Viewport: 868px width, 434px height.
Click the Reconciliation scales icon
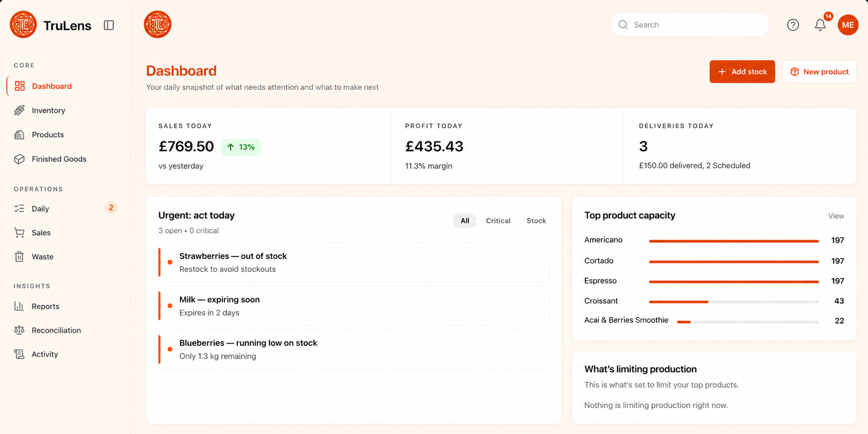click(x=20, y=330)
